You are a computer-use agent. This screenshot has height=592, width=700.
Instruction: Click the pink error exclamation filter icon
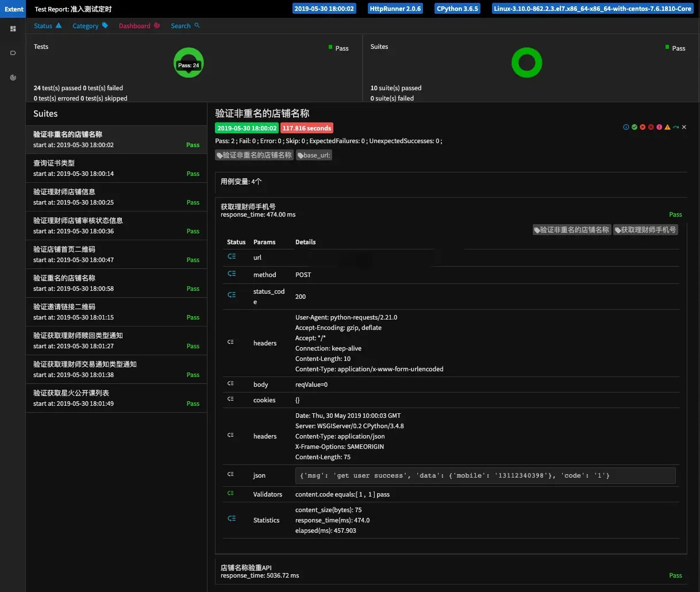click(659, 127)
